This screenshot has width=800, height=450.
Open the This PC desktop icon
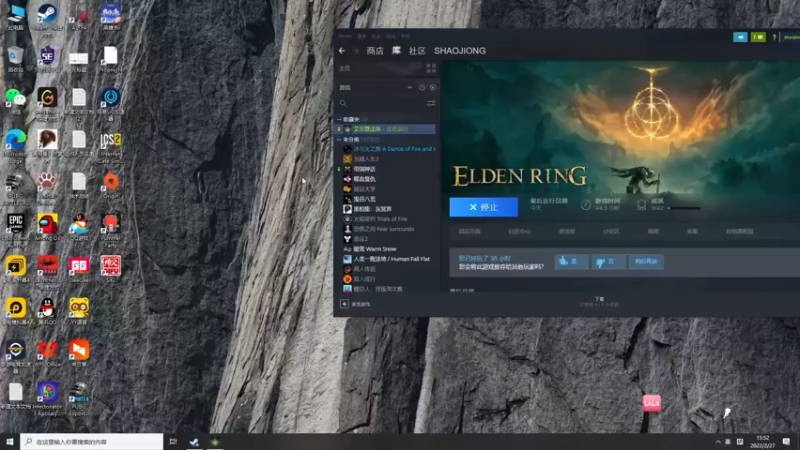click(16, 17)
